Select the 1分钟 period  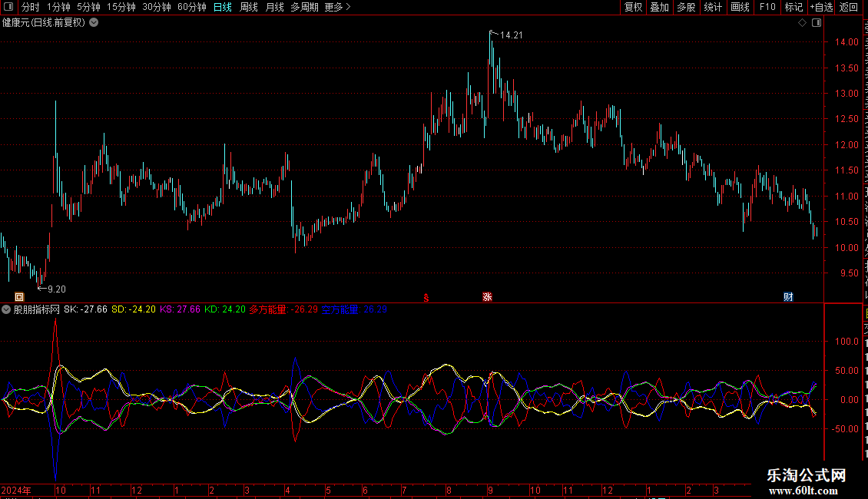click(x=58, y=7)
